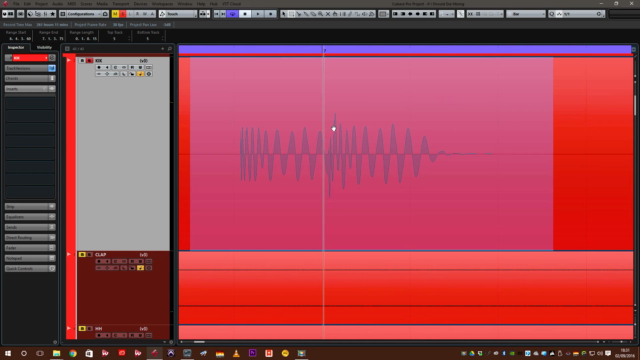Select the Split scissors tool
The height and width of the screenshot is (360, 640).
[x=298, y=14]
